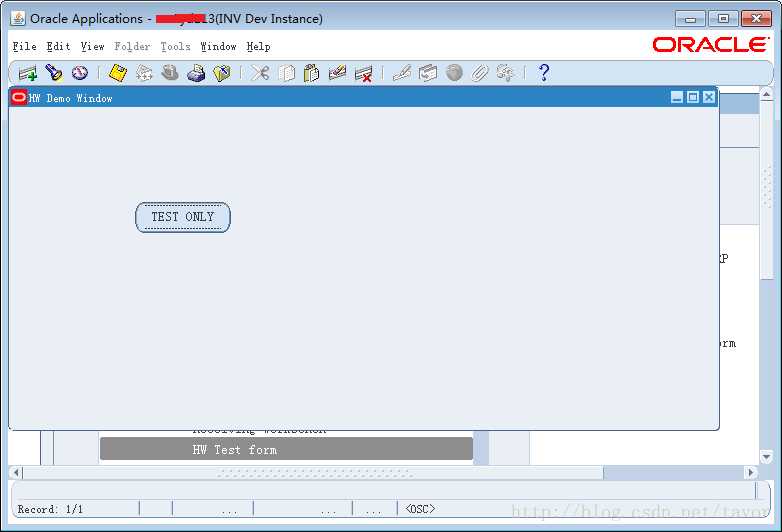
Task: Click Oracle icon in HW Demo Window title
Action: coord(19,97)
